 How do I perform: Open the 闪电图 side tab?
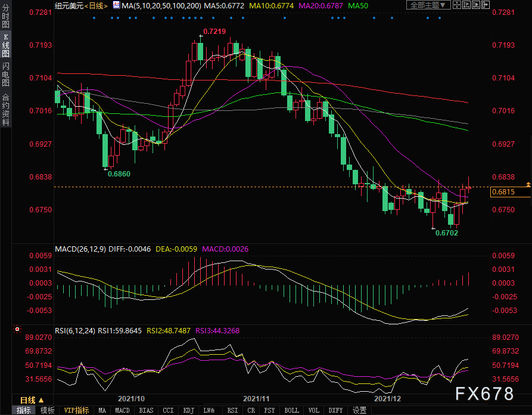tap(5, 74)
